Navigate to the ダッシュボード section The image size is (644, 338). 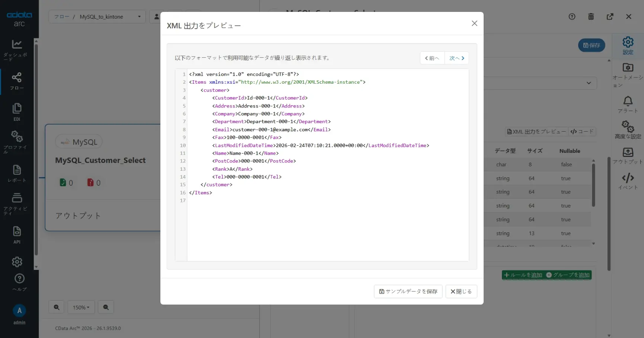pos(17,49)
